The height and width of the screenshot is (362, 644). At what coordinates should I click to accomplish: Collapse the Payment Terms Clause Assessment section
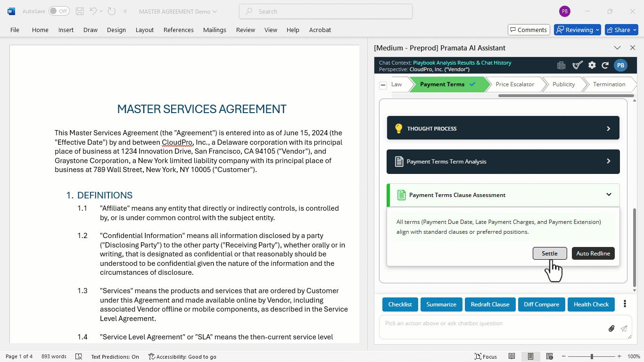(x=503, y=195)
